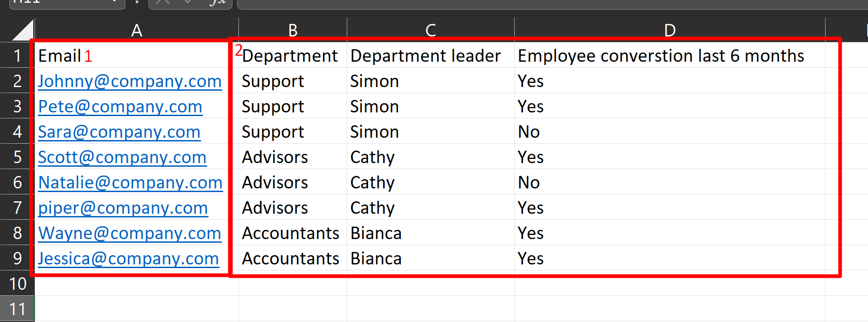Click the Email header cell
This screenshot has height=322, width=868.
point(137,55)
